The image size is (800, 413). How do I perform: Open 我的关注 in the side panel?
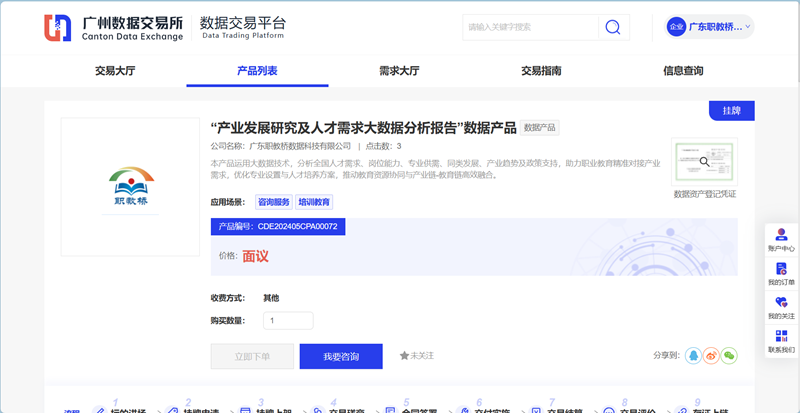[781, 305]
